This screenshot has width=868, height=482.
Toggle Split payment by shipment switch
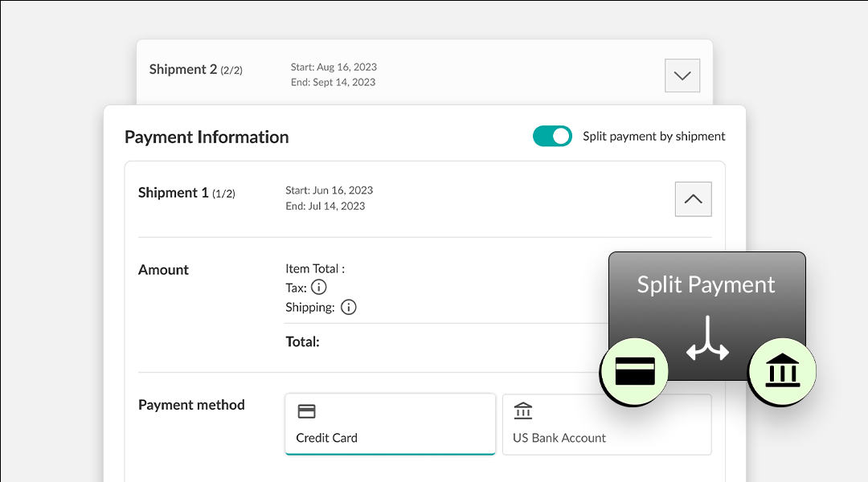click(x=552, y=136)
